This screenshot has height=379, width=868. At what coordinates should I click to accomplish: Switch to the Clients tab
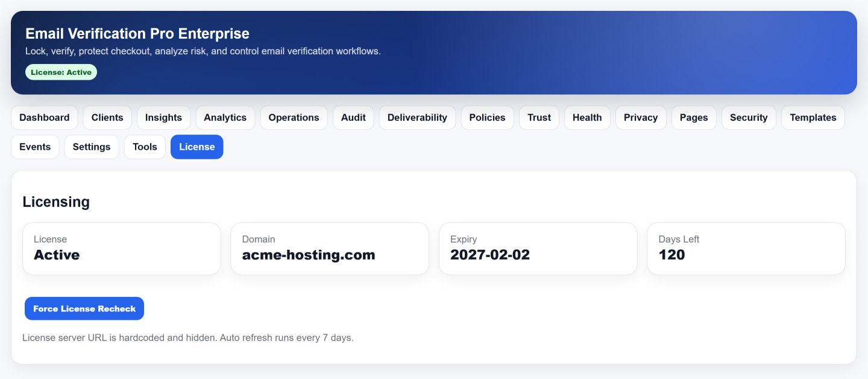click(107, 118)
